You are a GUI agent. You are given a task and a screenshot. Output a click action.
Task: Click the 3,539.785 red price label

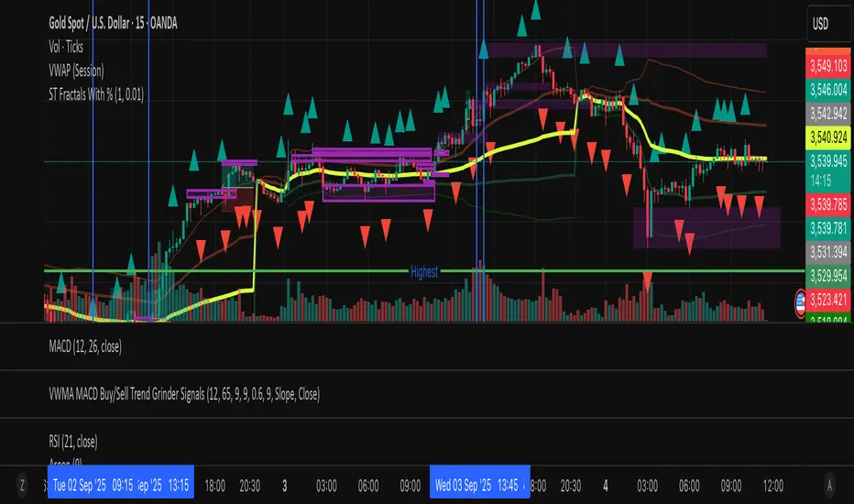[x=827, y=205]
